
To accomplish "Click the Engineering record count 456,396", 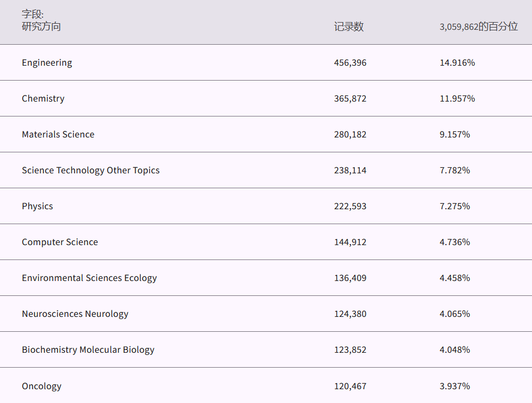I will pos(350,62).
